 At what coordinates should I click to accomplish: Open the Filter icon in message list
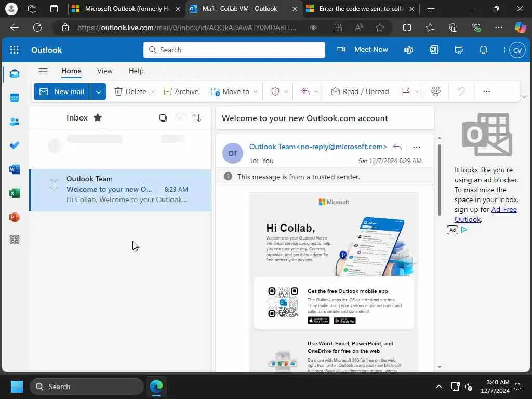point(179,118)
